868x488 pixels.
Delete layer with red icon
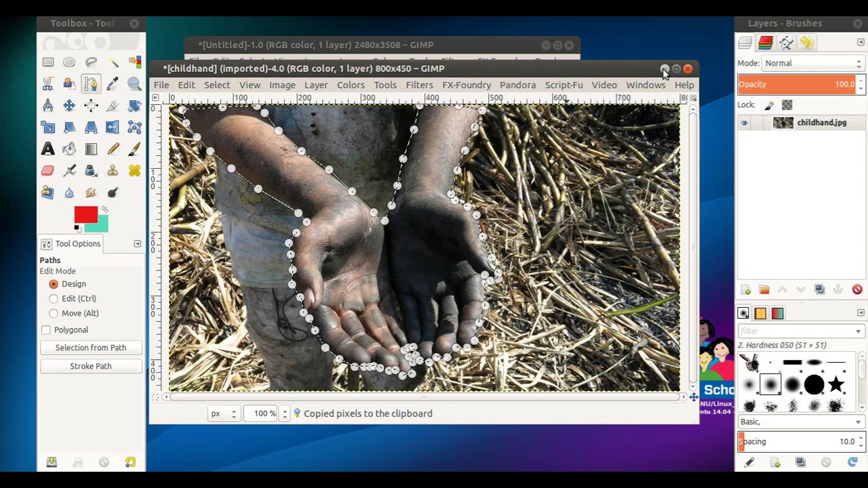tap(857, 290)
